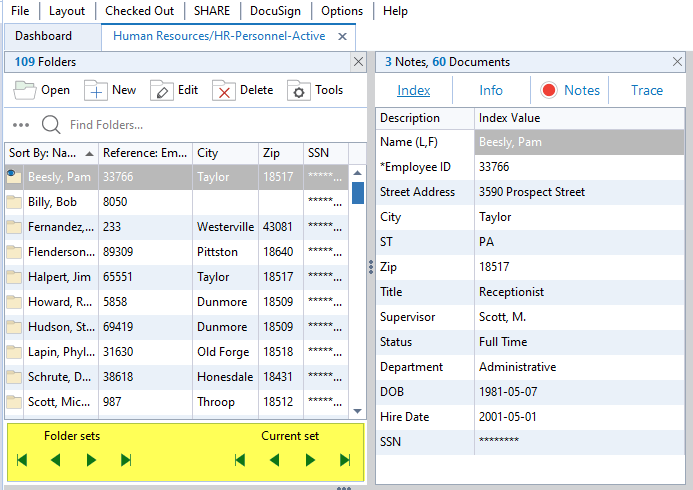Viewport: 693px width, 490px height.
Task: Open the DocuSign menu
Action: tap(275, 11)
